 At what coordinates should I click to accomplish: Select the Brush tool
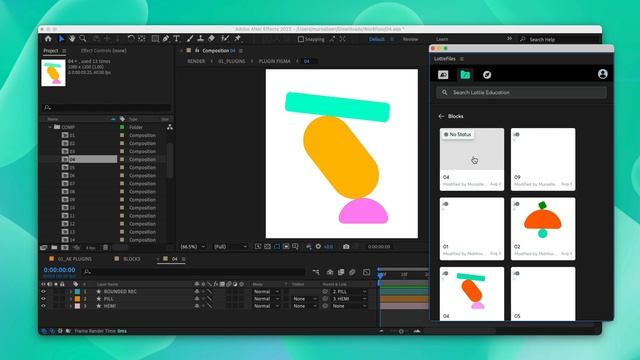click(190, 39)
